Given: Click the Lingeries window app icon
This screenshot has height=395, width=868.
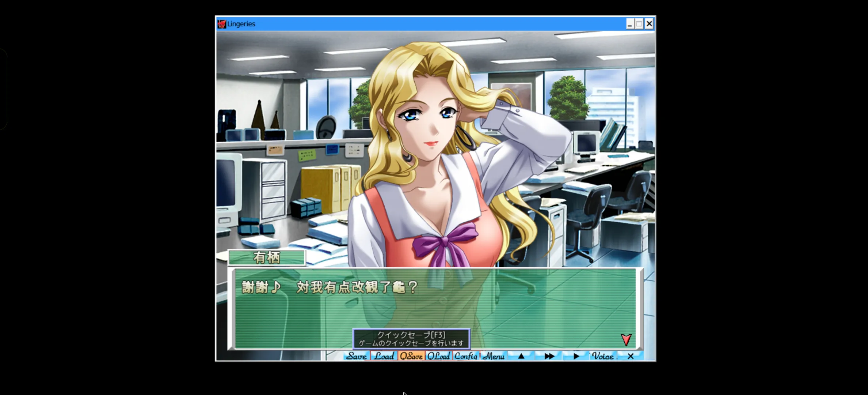Looking at the screenshot, I should tap(222, 24).
